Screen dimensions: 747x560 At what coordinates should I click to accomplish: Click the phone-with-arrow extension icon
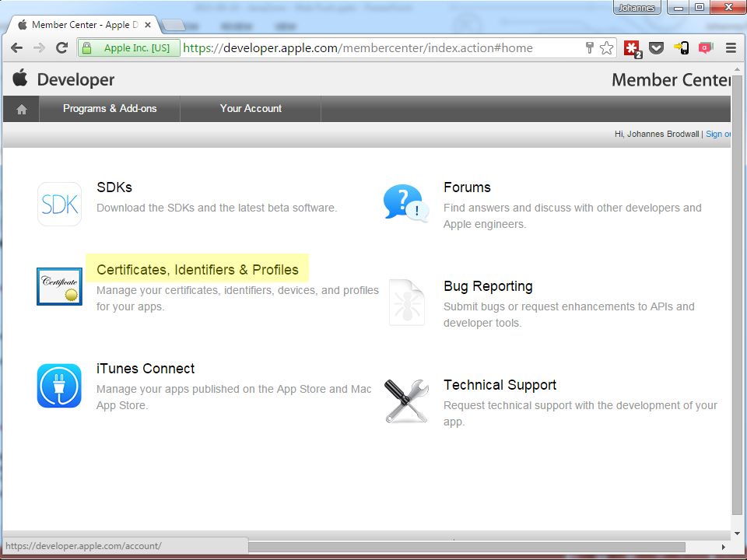682,47
